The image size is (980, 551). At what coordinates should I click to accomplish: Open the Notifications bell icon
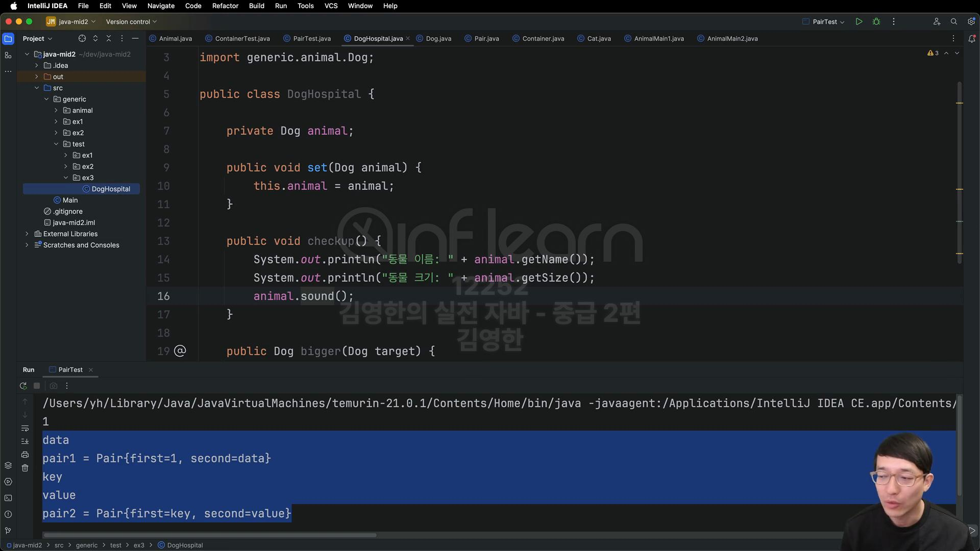click(x=972, y=39)
